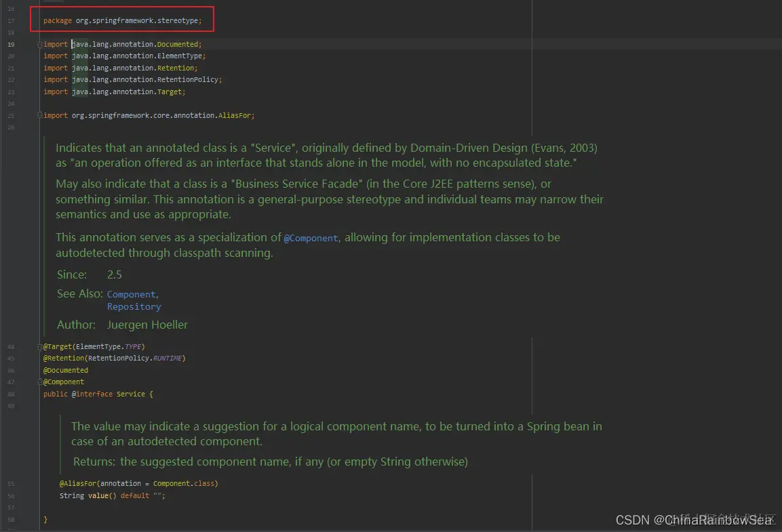Click the "May also indicate that a class" paragraph

(330, 199)
